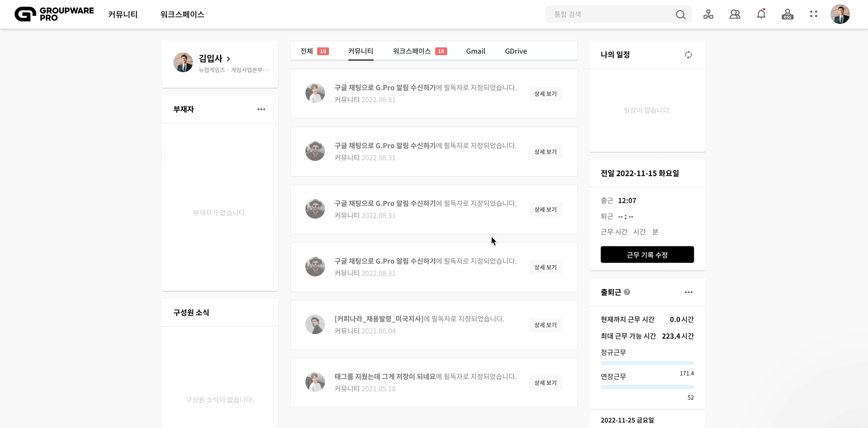Click the 근무 기록 수정 button
Viewport: 868px width, 428px height.
tap(647, 255)
